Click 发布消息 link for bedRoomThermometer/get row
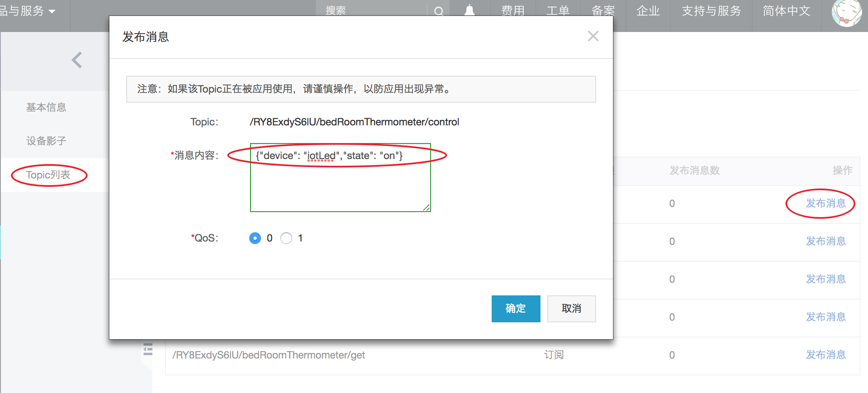The width and height of the screenshot is (868, 393). point(825,355)
